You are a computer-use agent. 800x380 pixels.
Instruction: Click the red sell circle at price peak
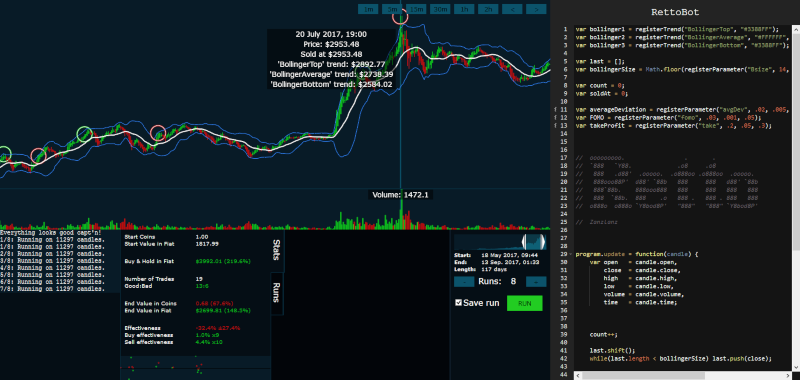(x=401, y=16)
